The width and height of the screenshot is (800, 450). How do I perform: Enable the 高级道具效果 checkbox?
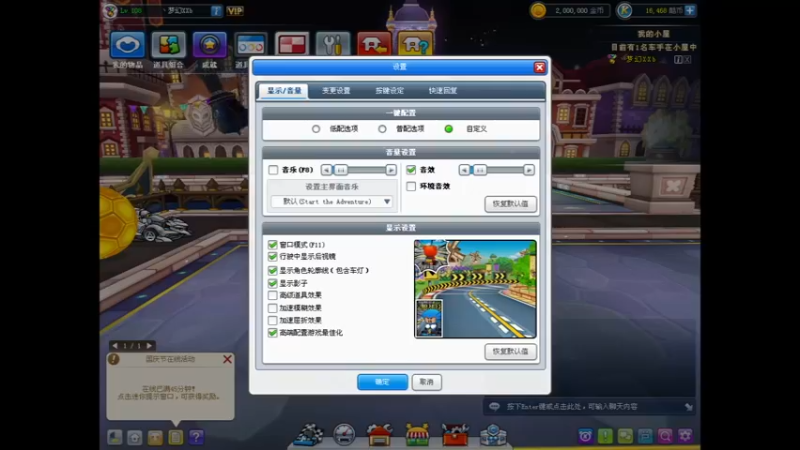(272, 295)
